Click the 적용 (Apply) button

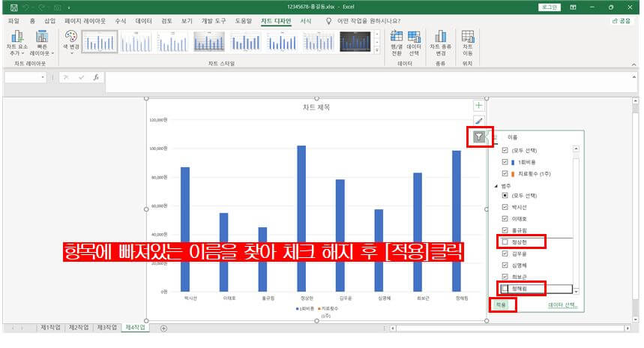(501, 304)
